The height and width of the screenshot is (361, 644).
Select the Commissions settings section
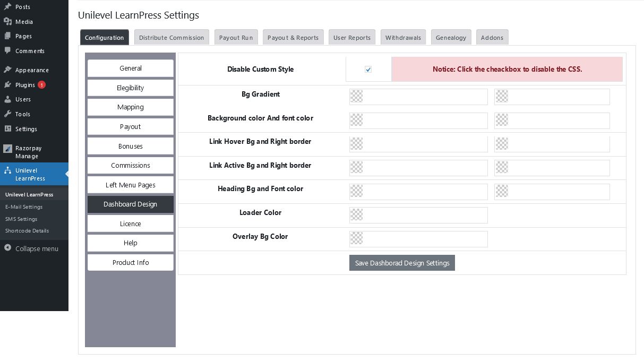[x=131, y=166]
